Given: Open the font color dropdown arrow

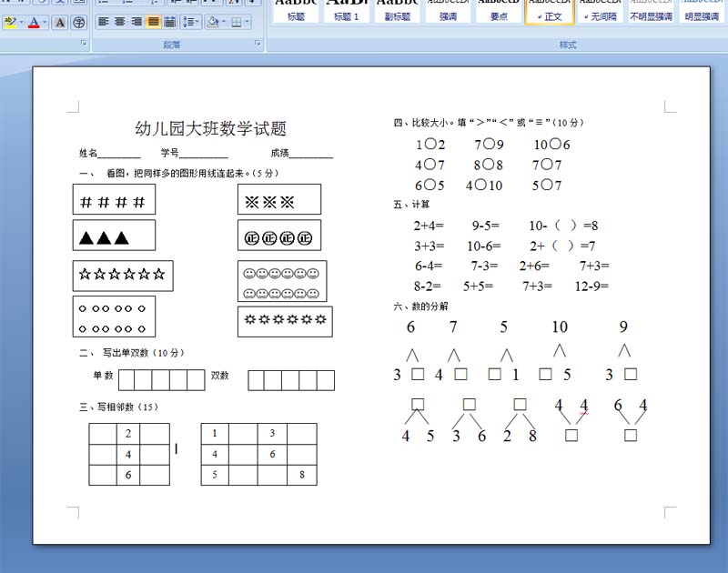Looking at the screenshot, I should (45, 22).
